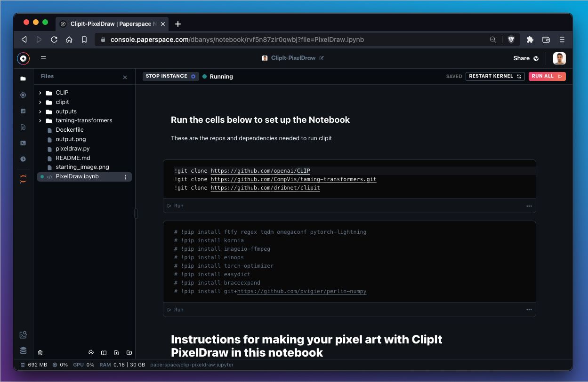Click the Share button
The image size is (588, 382).
526,58
